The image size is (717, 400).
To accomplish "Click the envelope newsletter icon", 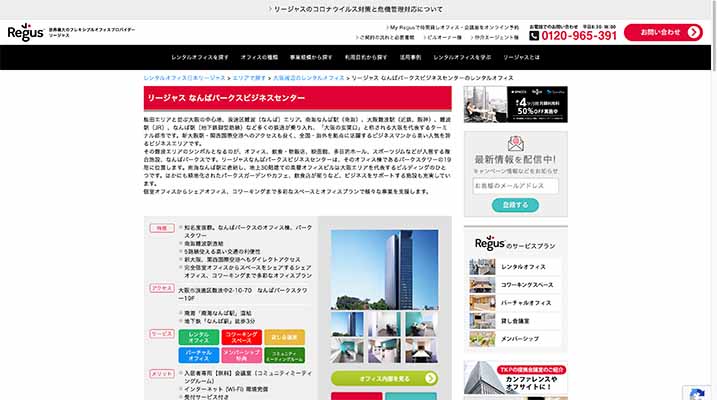I will coord(515,144).
